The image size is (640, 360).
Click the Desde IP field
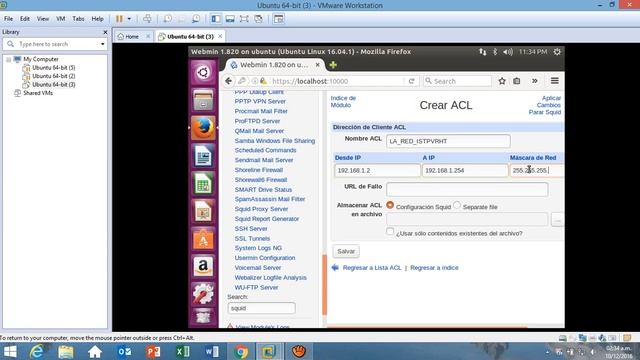click(377, 170)
